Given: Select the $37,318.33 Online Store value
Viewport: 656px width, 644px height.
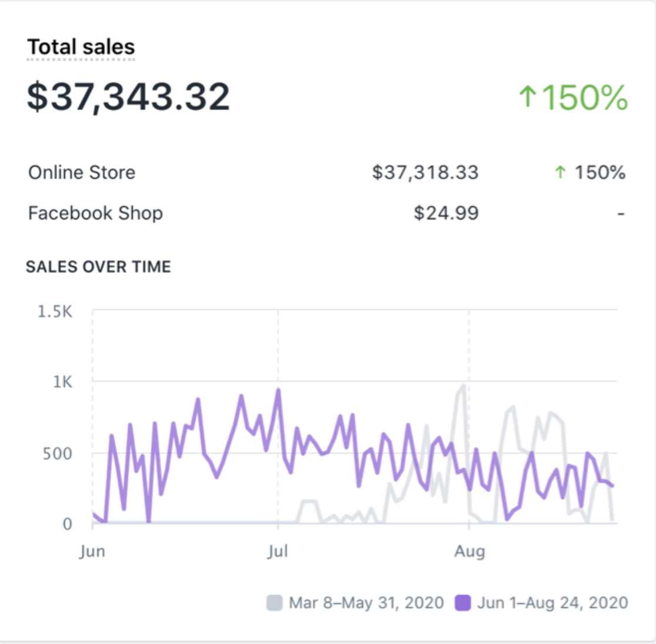Looking at the screenshot, I should point(425,172).
